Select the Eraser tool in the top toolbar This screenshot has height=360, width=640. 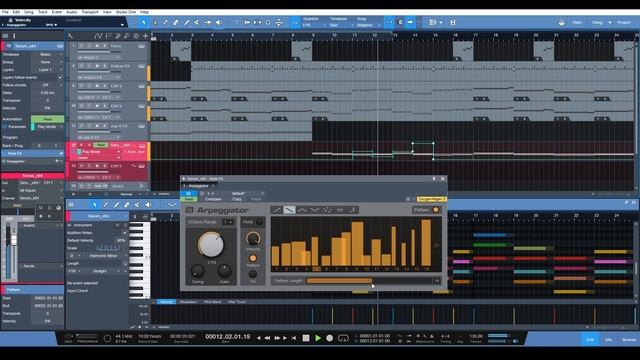click(176, 22)
